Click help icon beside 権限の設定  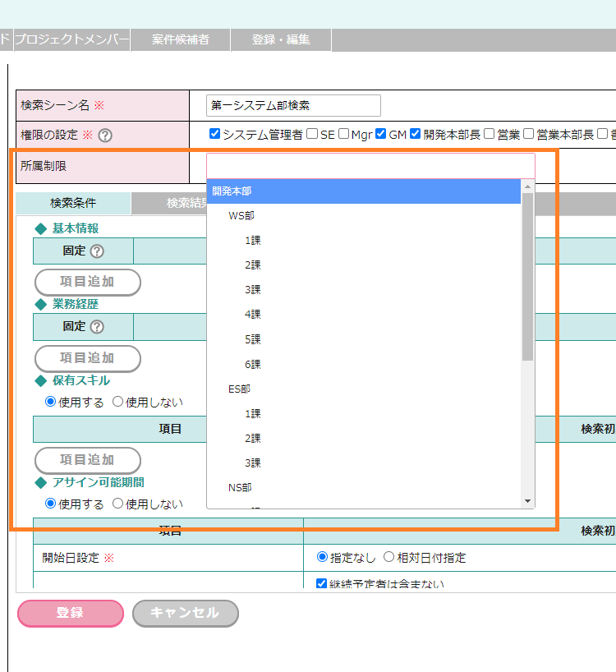[x=105, y=136]
